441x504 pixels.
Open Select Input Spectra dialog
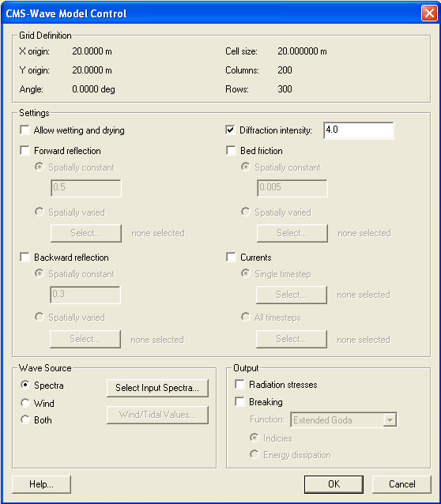[x=157, y=388]
